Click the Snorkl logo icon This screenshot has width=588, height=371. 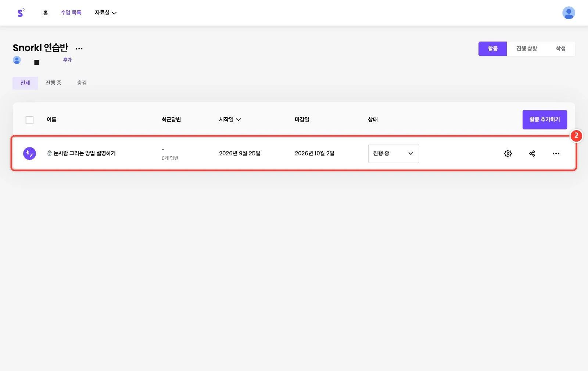click(x=21, y=13)
